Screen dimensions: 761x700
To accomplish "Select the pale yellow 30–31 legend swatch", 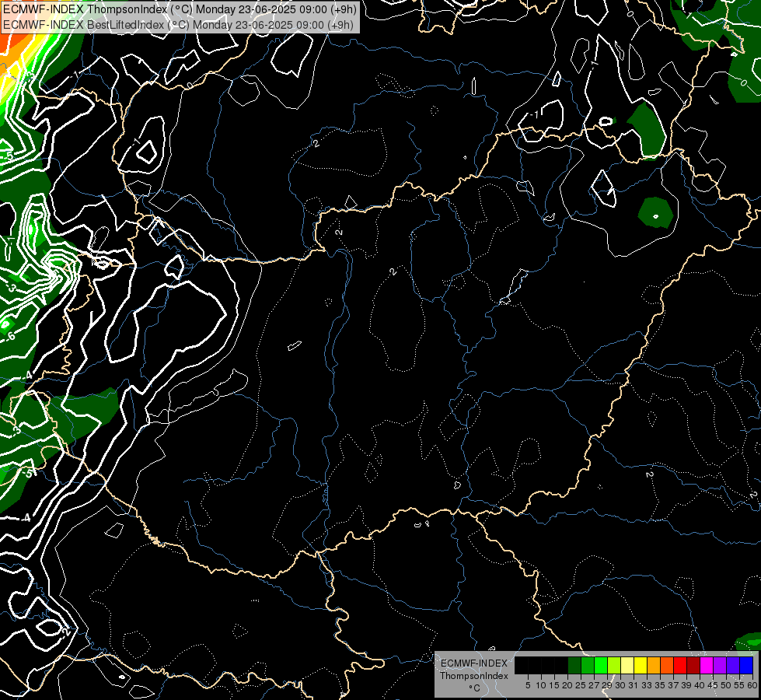I will pyautogui.click(x=627, y=665).
